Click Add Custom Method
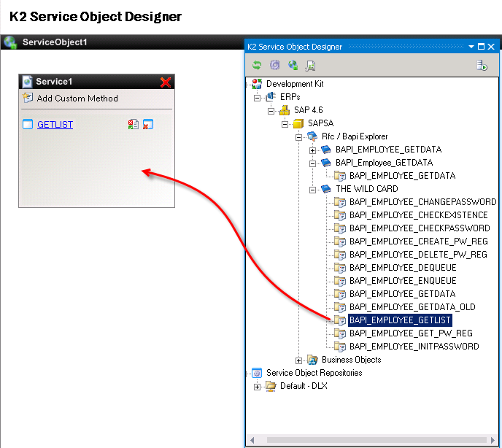502x448 pixels. pos(77,98)
